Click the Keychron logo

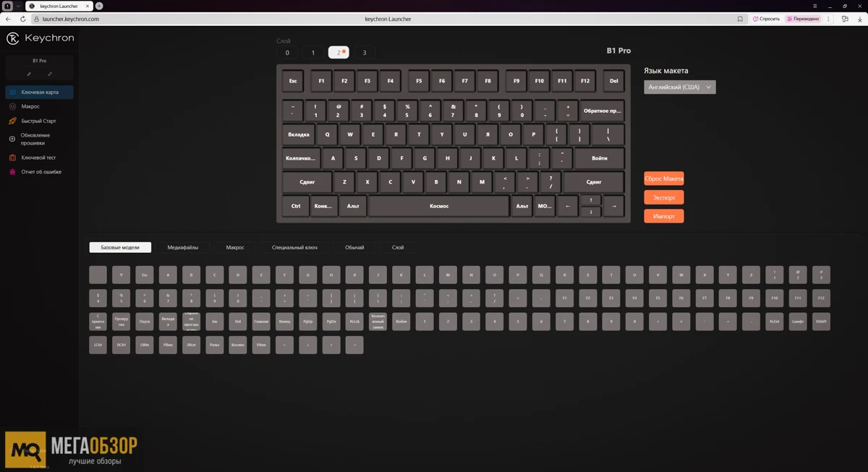click(x=40, y=38)
